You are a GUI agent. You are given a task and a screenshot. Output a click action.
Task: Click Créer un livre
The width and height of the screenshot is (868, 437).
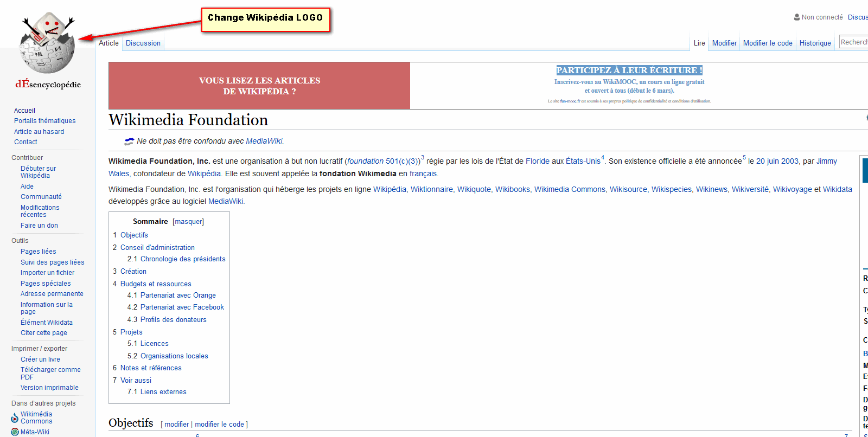click(40, 359)
